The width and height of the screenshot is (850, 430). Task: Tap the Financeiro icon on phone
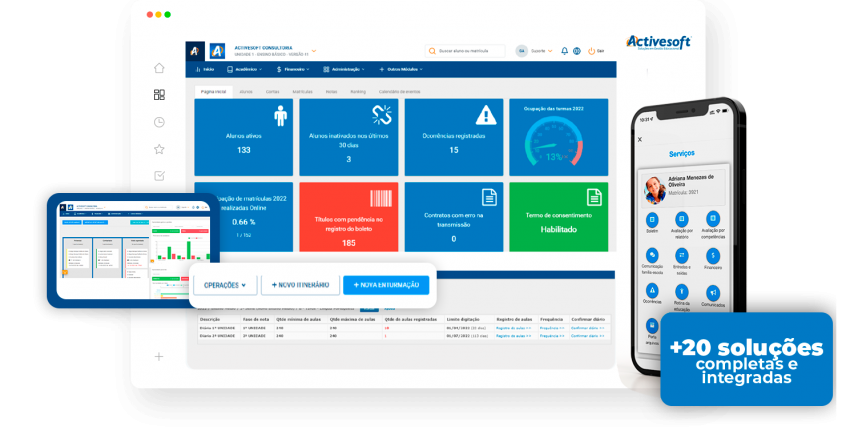(x=713, y=255)
